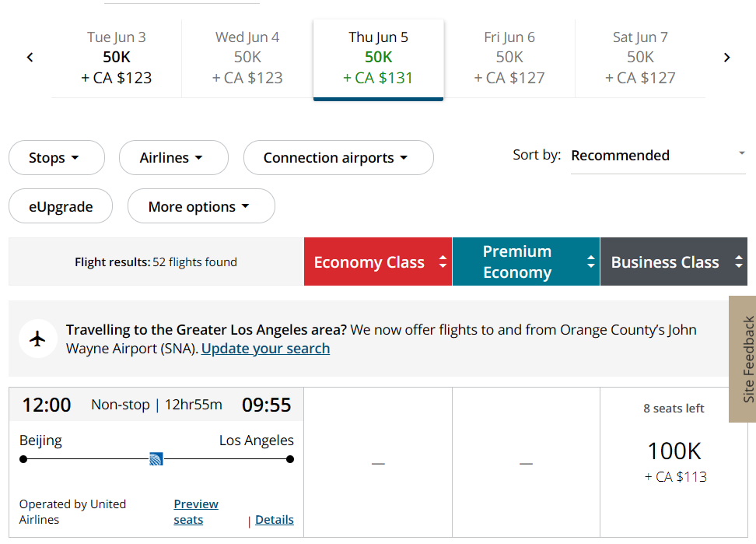View flight Details link
Image resolution: width=756 pixels, height=544 pixels.
275,520
